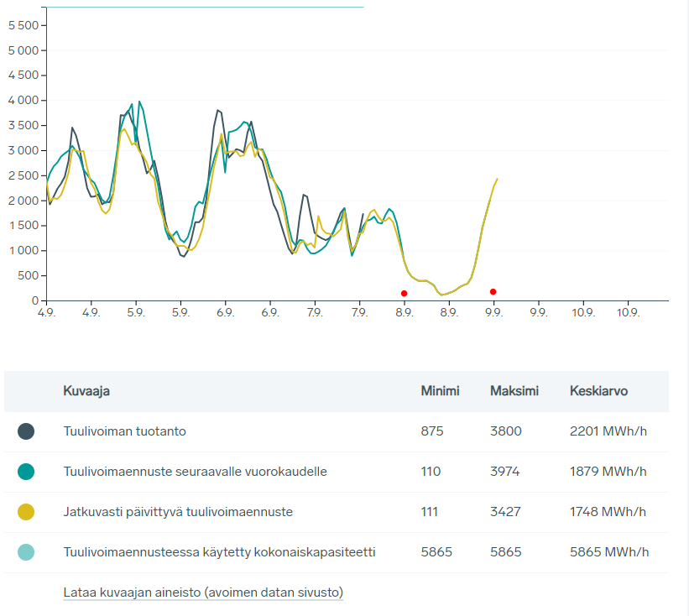Click the dark gray Tuulivoiman tuotanto legend circle
The width and height of the screenshot is (689, 616).
(x=26, y=431)
